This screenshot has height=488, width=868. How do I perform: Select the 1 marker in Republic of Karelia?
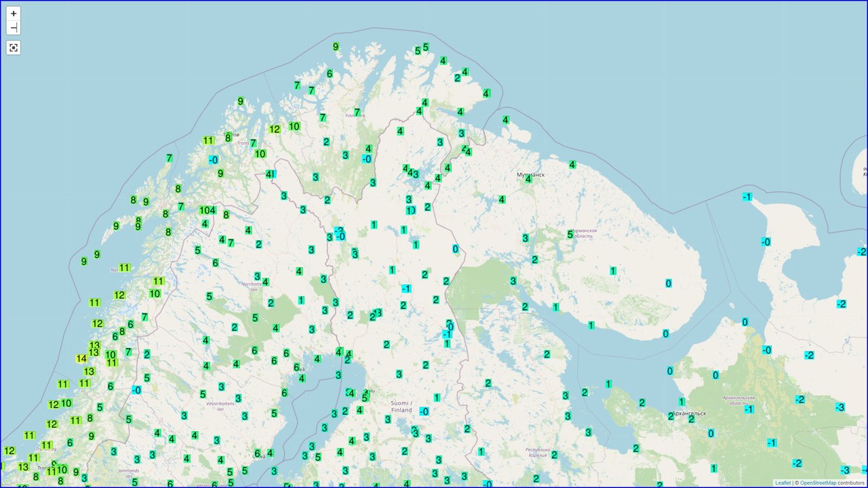481,451
